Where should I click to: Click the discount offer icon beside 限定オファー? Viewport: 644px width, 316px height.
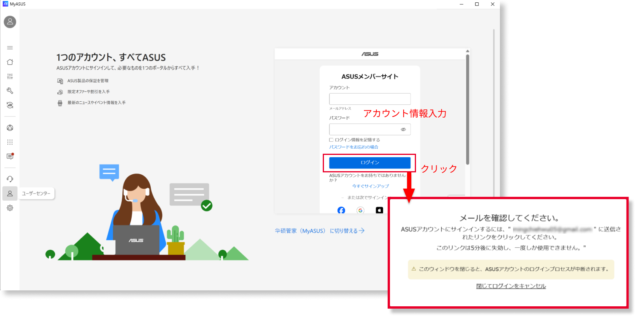pos(60,92)
